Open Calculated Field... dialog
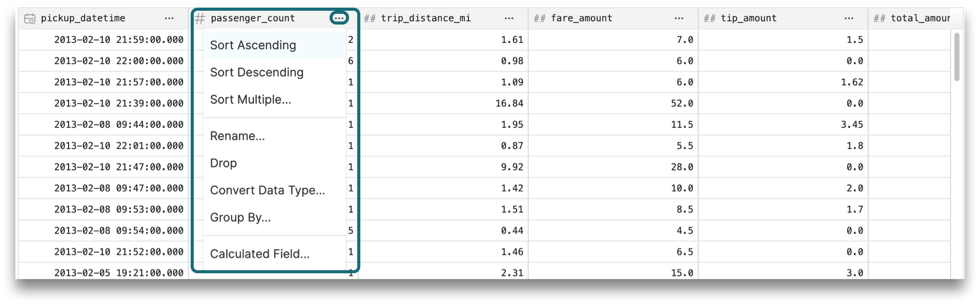 tap(260, 254)
